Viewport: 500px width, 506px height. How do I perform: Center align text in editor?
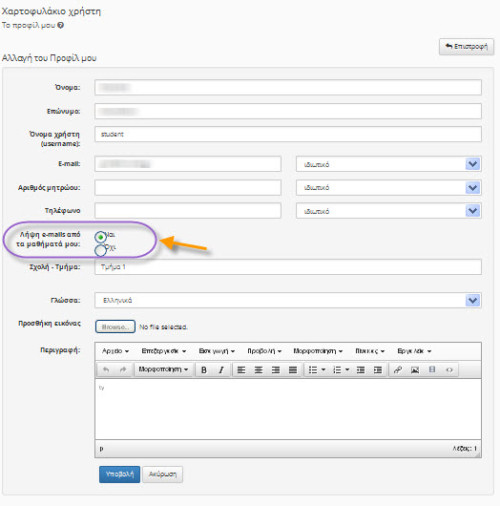(258, 370)
